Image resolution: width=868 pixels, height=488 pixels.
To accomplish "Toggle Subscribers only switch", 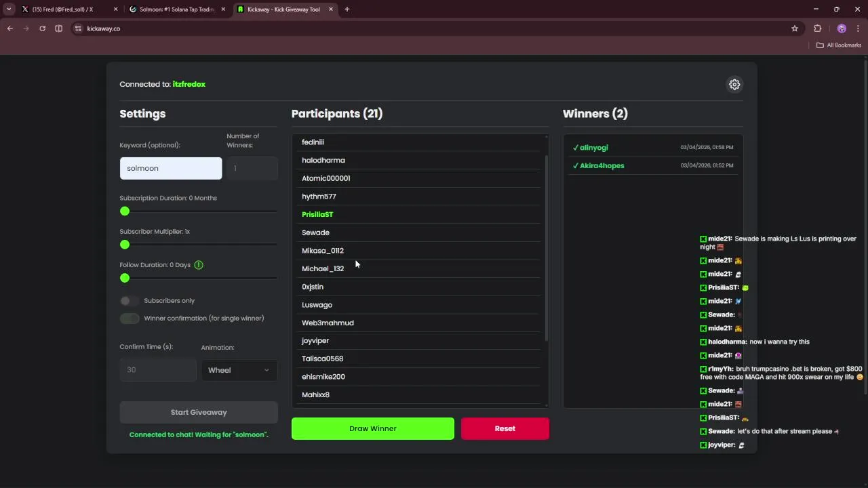I will [129, 301].
